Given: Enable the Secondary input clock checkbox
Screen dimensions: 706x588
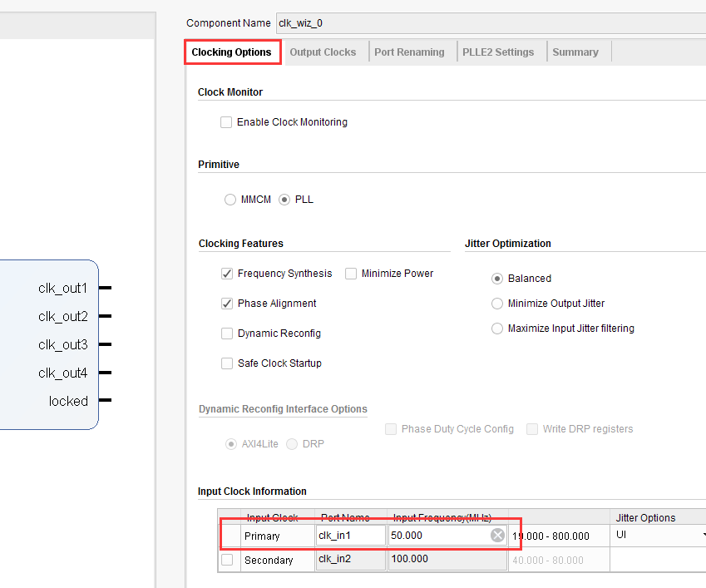Looking at the screenshot, I should pyautogui.click(x=227, y=560).
